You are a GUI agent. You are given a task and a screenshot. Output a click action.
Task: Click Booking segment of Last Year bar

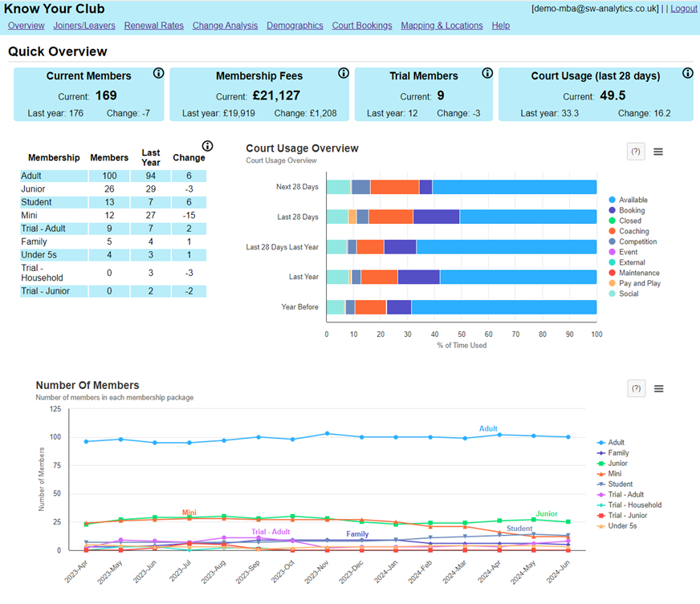[419, 277]
